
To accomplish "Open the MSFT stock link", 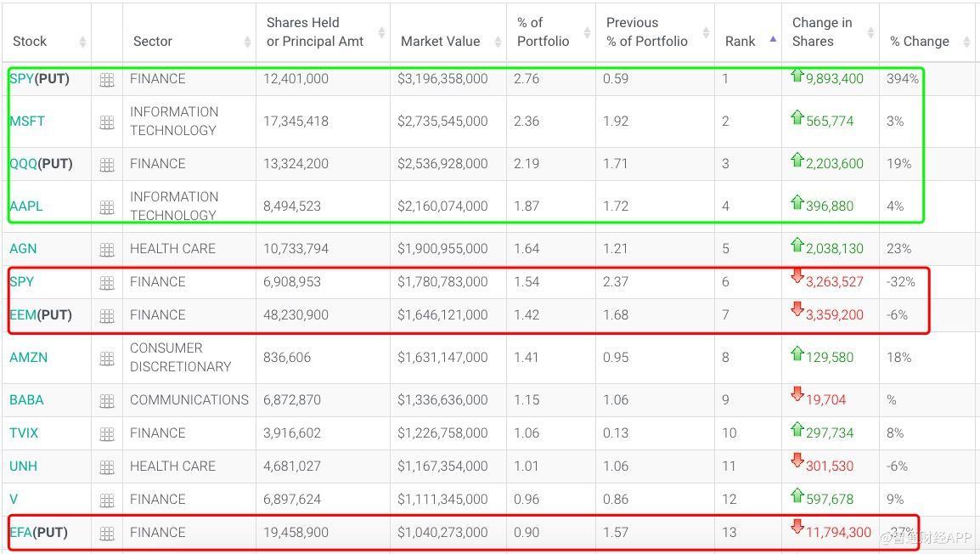I will (x=27, y=121).
